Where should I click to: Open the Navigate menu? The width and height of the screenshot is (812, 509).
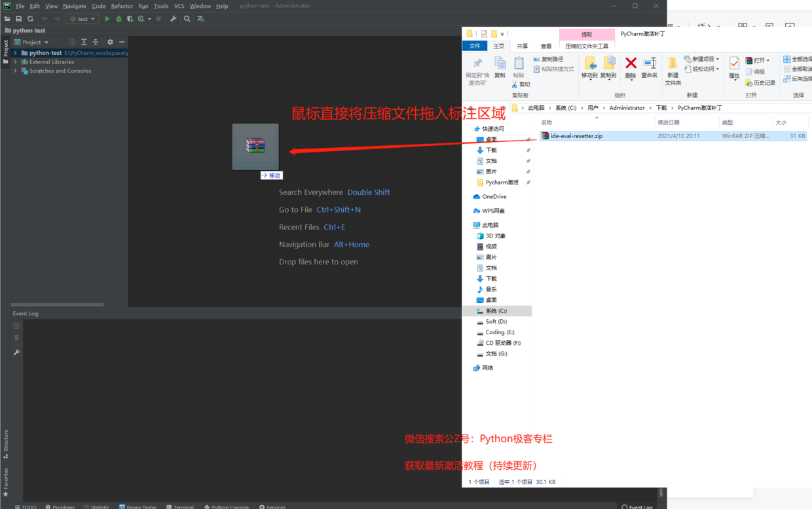click(74, 5)
